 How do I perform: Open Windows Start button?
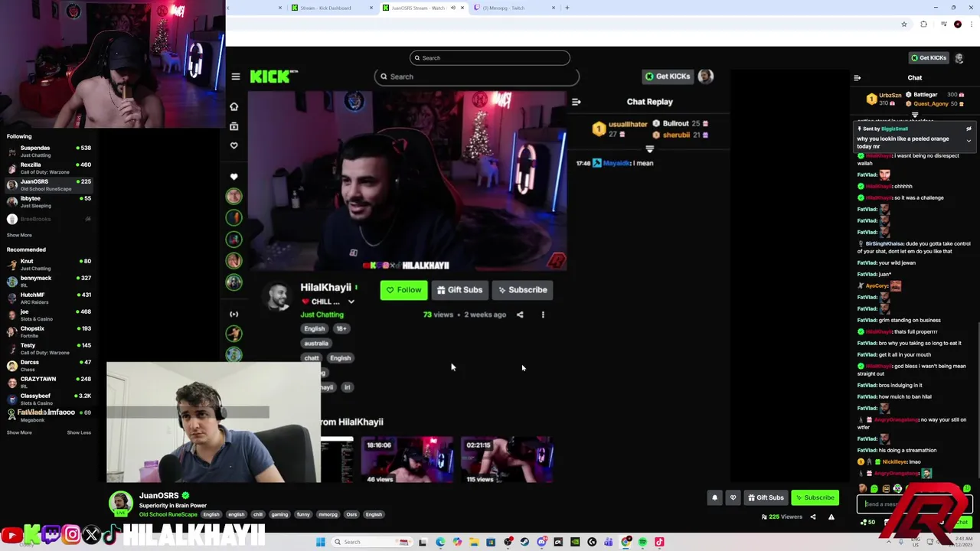[321, 542]
